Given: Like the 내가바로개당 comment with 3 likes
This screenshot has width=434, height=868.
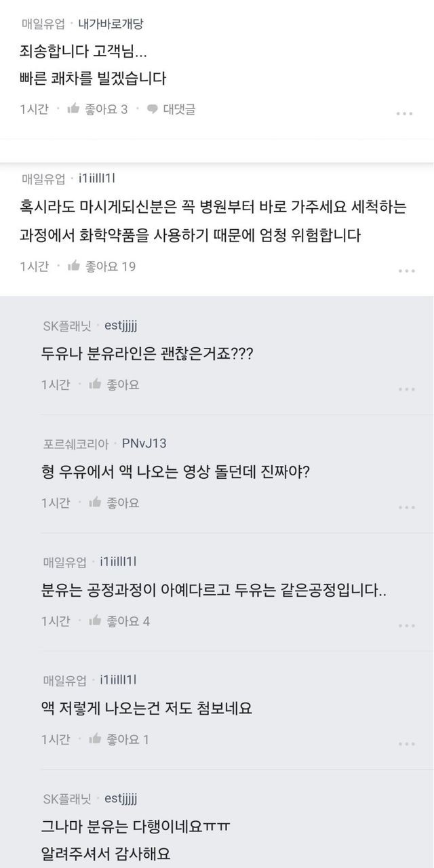Looking at the screenshot, I should pyautogui.click(x=74, y=109).
